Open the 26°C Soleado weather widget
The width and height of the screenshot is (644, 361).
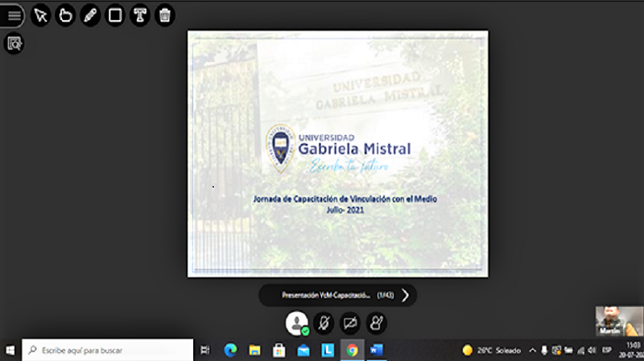coord(492,351)
